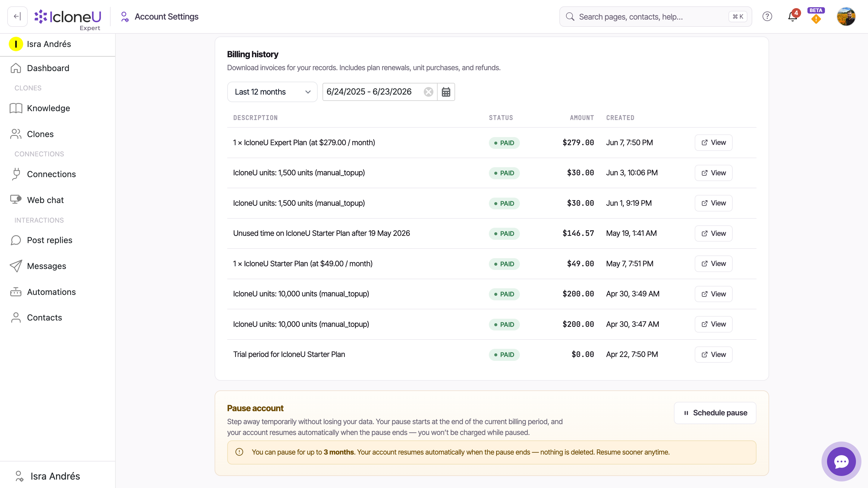Click the Pause account heading
Viewport: 868px width, 488px height.
[255, 408]
